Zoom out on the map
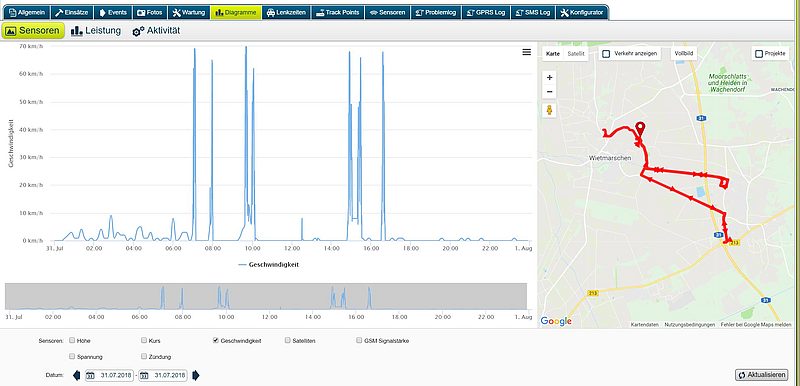 [x=549, y=92]
